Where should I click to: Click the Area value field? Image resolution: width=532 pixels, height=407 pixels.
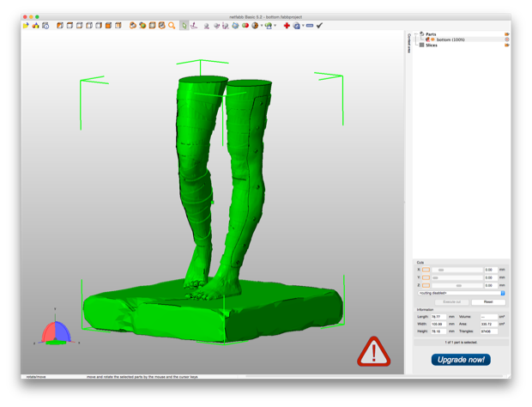(x=489, y=325)
